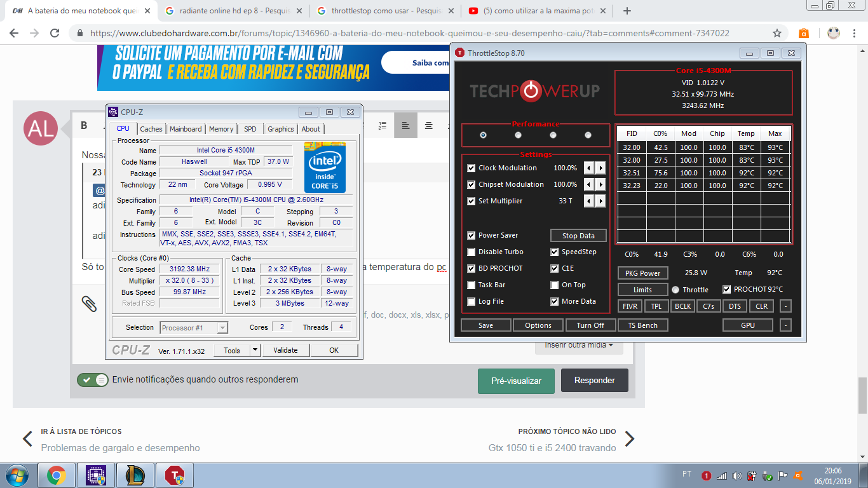The image size is (868, 488).
Task: Click the TS Bench button
Action: 642,325
